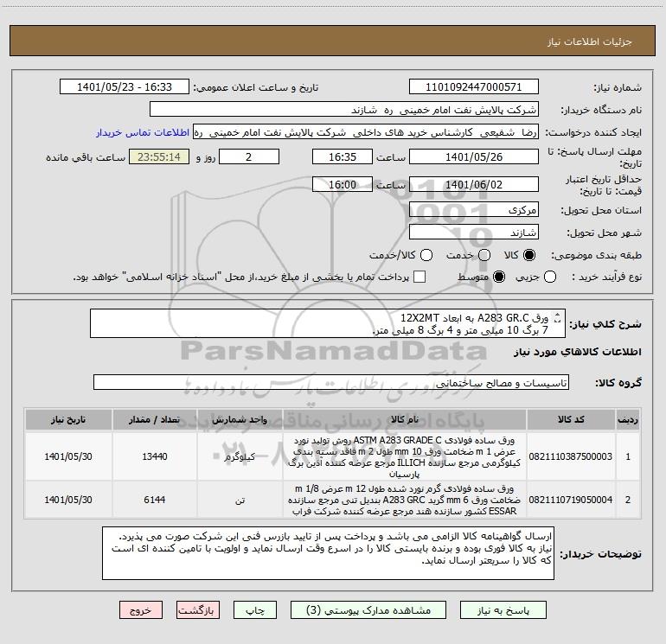This screenshot has width=666, height=644.
Task: Click the ردیف column header
Action: point(628,419)
